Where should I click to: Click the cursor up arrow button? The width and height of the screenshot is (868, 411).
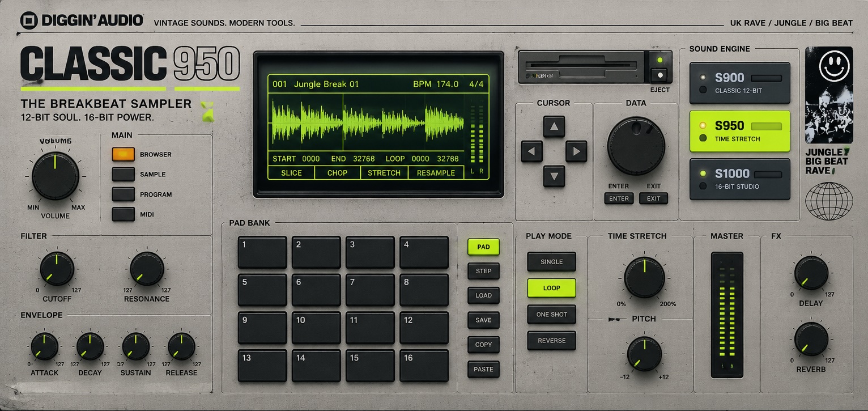(554, 126)
